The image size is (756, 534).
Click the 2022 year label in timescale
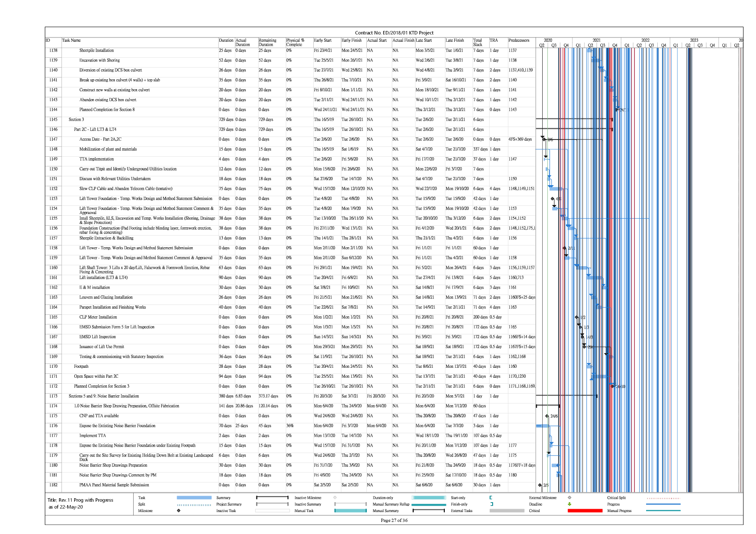[x=645, y=40]
